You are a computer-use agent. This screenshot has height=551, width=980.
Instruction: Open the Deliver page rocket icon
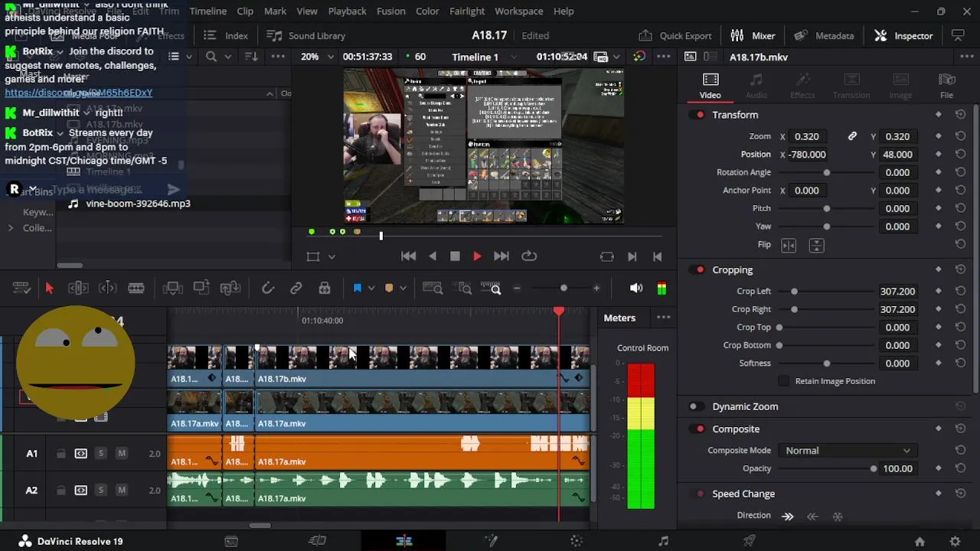[750, 541]
